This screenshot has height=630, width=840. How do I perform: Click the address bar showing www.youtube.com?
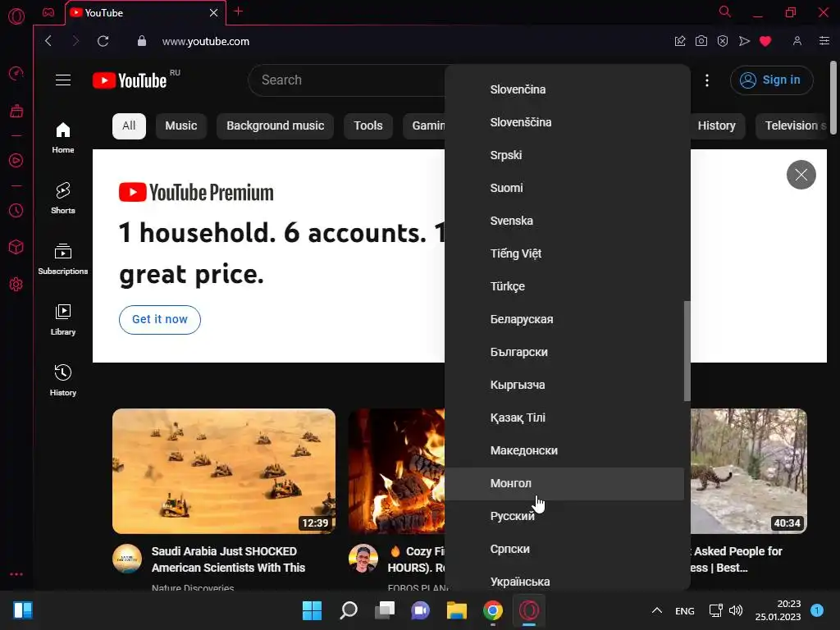click(206, 41)
